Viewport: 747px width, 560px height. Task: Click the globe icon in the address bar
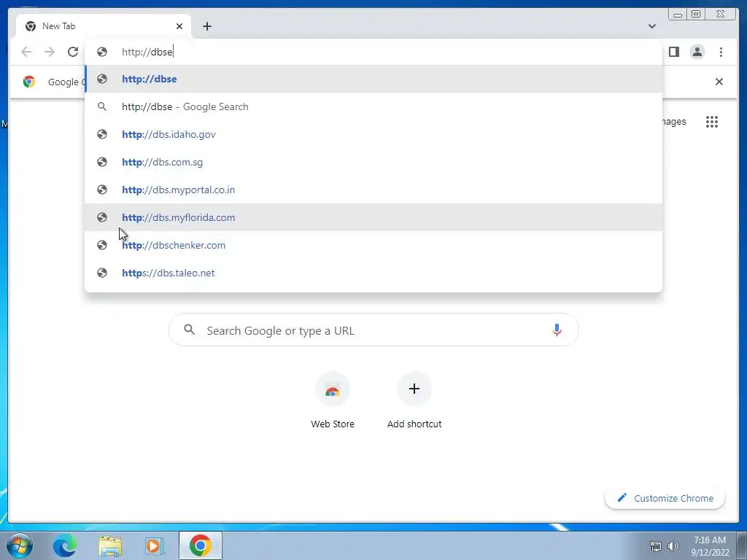[102, 52]
